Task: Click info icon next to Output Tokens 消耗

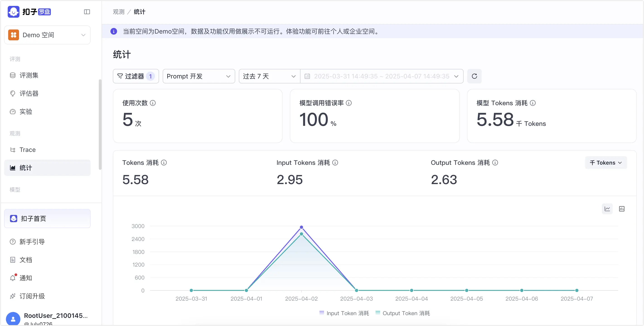Action: click(495, 163)
